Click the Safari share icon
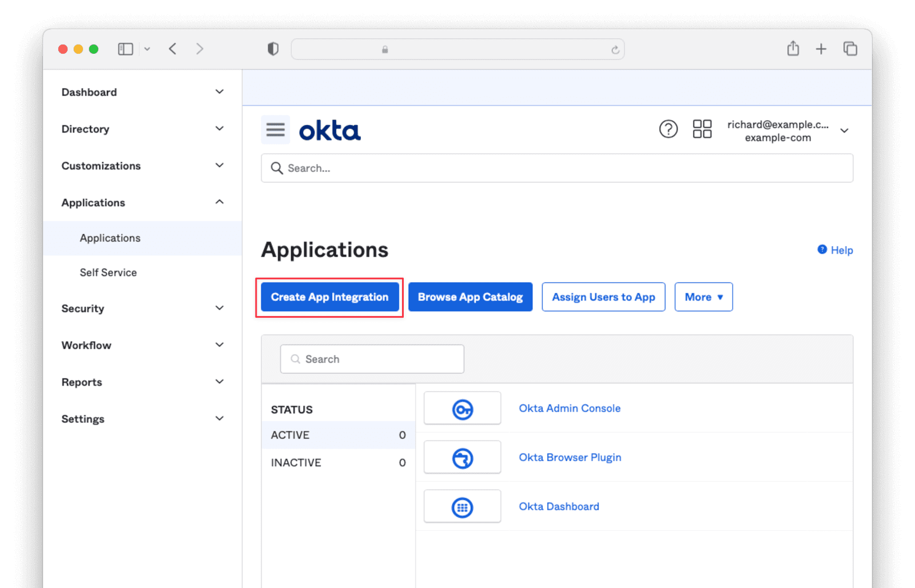Viewport: 915px width, 588px height. click(793, 49)
